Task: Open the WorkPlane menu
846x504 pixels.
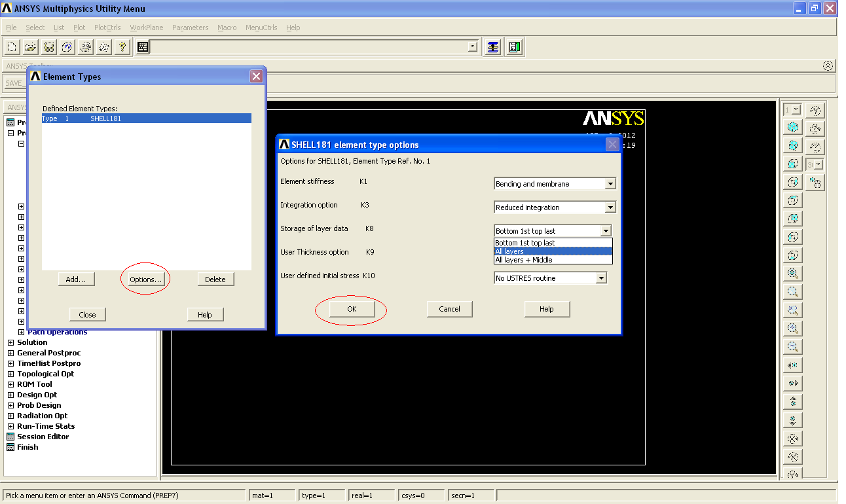Action: (x=147, y=27)
